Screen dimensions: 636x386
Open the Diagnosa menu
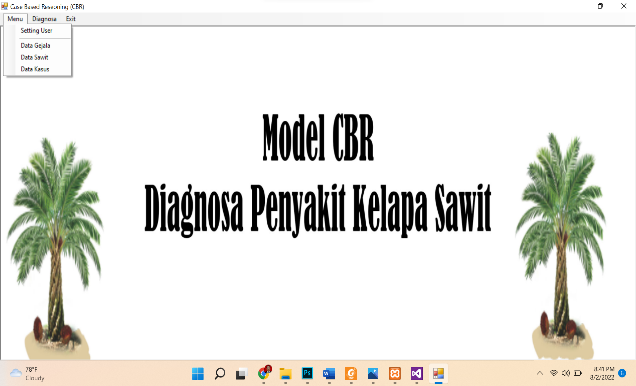tap(44, 19)
